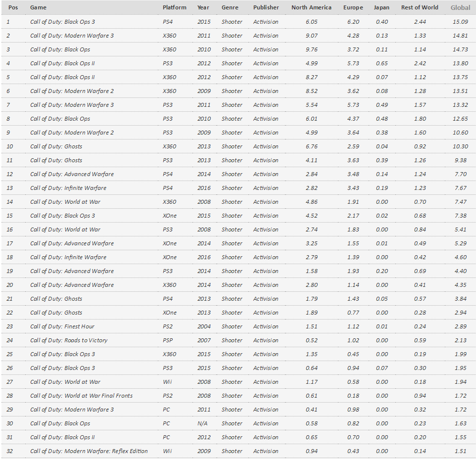
Task: Select Global sales value 13.80
Action: (460, 63)
